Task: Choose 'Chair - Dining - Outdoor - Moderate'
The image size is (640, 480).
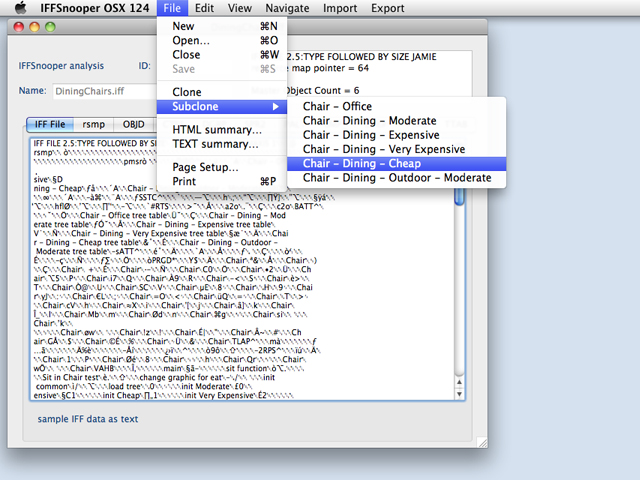Action: tap(395, 178)
